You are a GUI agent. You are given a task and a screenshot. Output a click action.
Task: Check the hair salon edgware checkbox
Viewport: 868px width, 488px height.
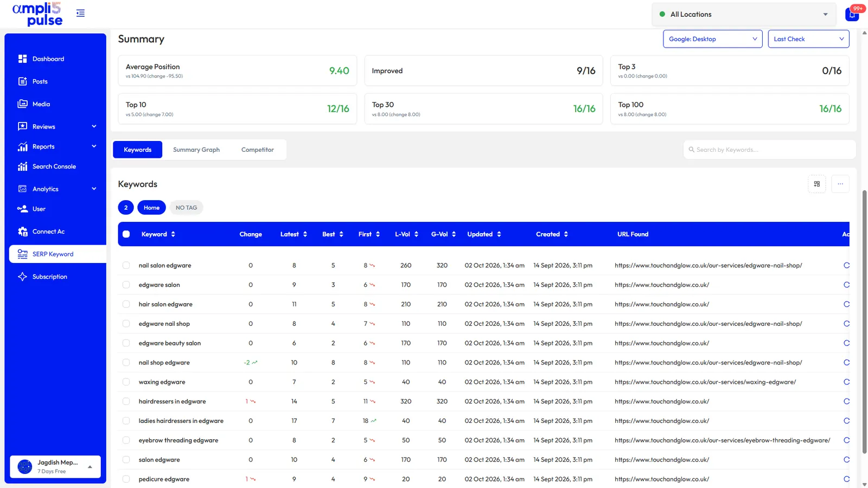[x=126, y=304]
